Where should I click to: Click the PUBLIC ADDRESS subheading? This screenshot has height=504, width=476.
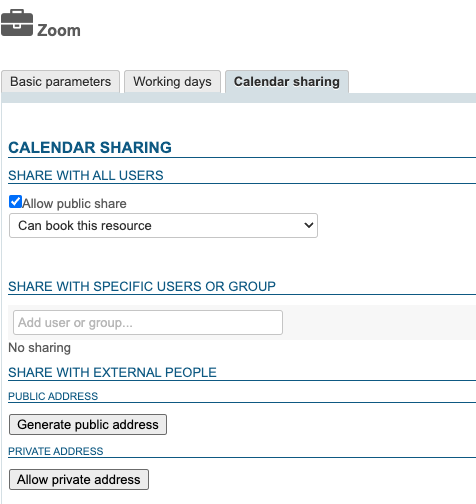pyautogui.click(x=53, y=396)
